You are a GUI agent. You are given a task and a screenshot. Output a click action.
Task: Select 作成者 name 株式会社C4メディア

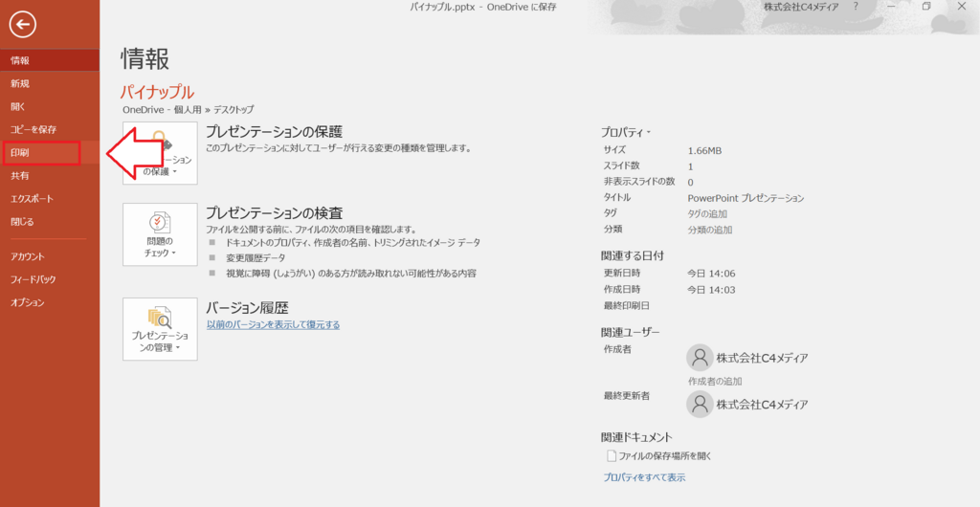pyautogui.click(x=762, y=359)
